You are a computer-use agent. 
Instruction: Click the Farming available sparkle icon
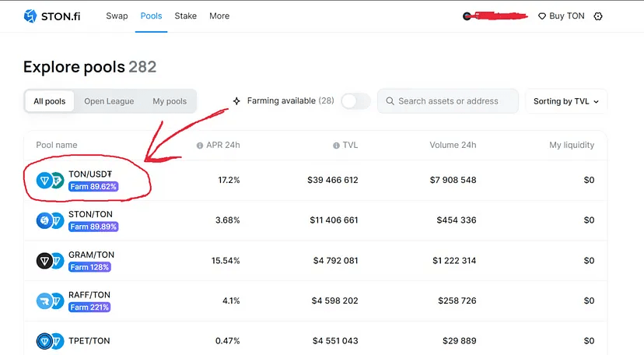tap(236, 100)
